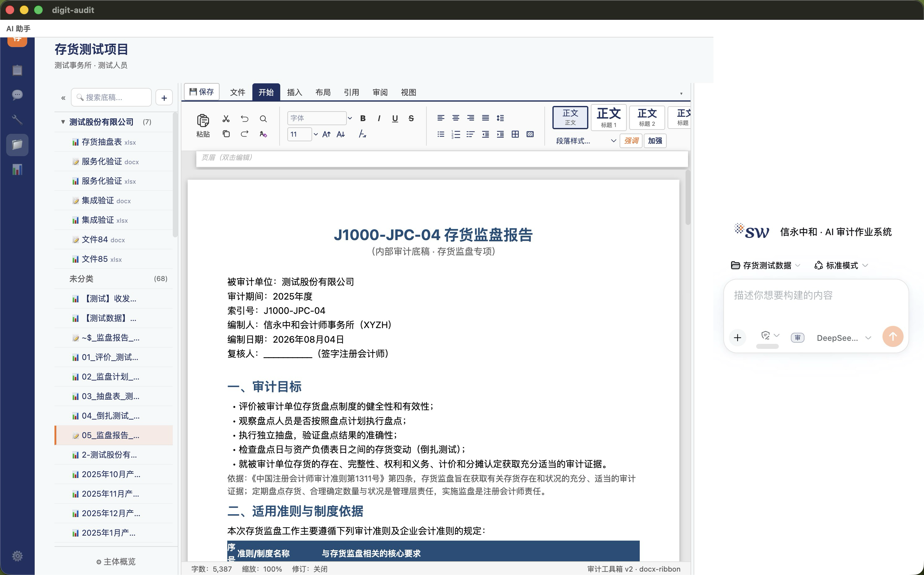Decrease paragraph indent

click(485, 134)
